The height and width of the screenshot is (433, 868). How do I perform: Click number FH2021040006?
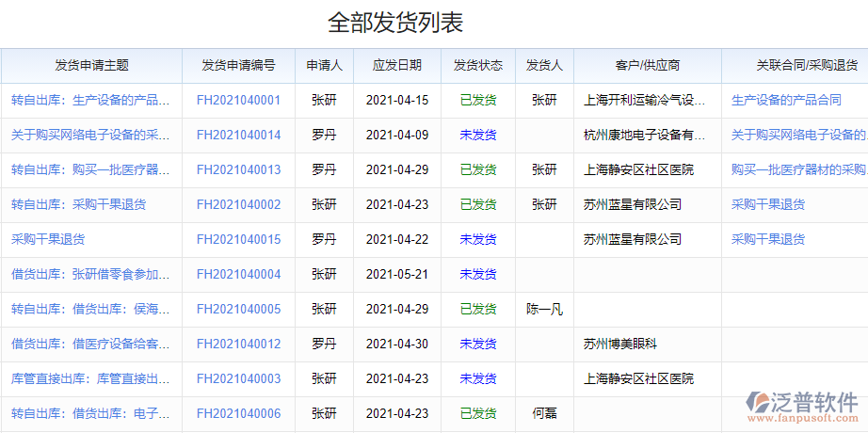pos(238,414)
